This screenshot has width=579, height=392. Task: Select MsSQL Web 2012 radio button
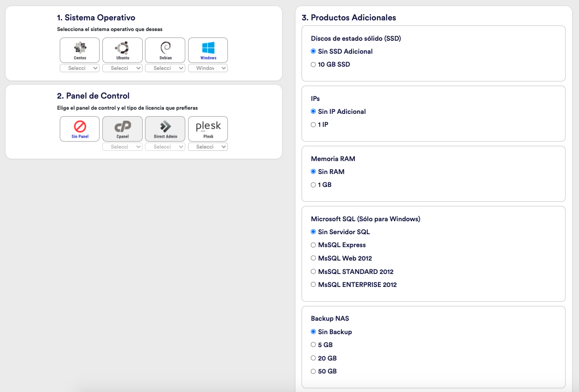(314, 258)
